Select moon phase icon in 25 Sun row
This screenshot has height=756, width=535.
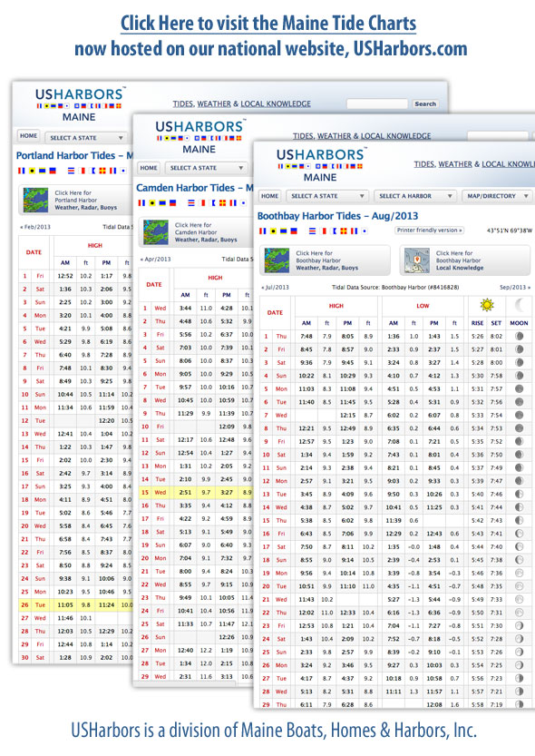tap(519, 652)
